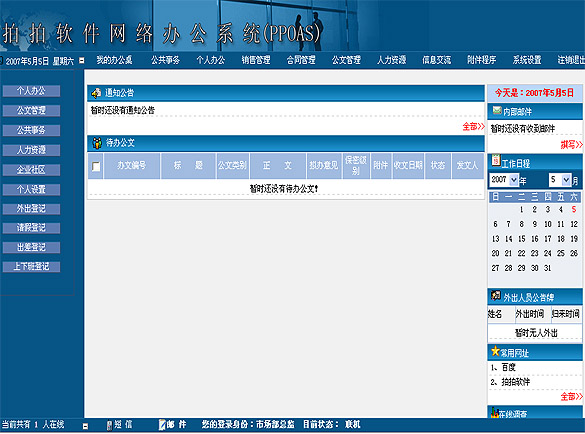
Task: Click sidebar 上下班登记 button
Action: 31,267
